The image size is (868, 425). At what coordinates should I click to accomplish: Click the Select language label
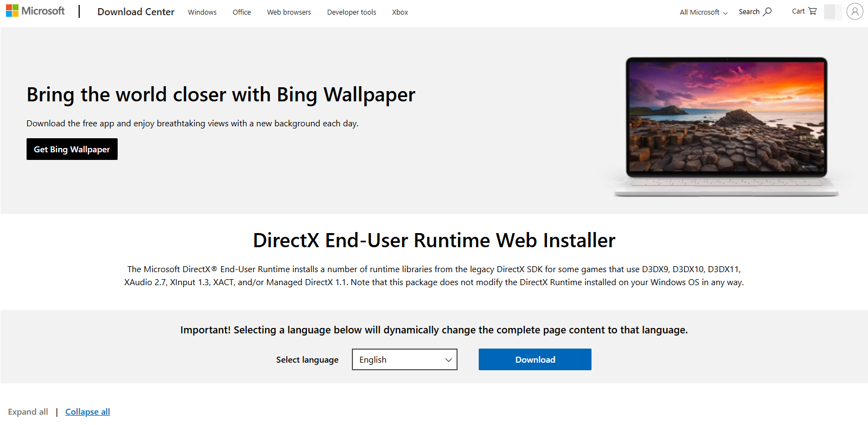pyautogui.click(x=307, y=360)
